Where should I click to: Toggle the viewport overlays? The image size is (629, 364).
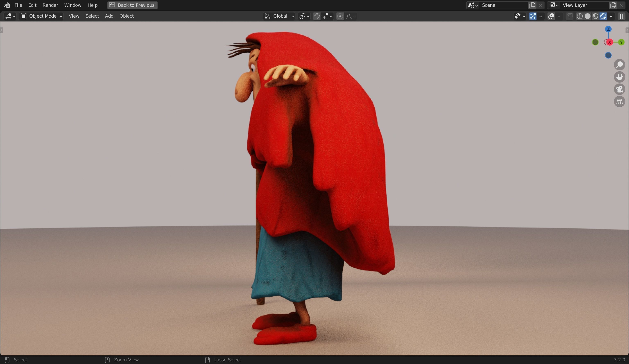551,16
